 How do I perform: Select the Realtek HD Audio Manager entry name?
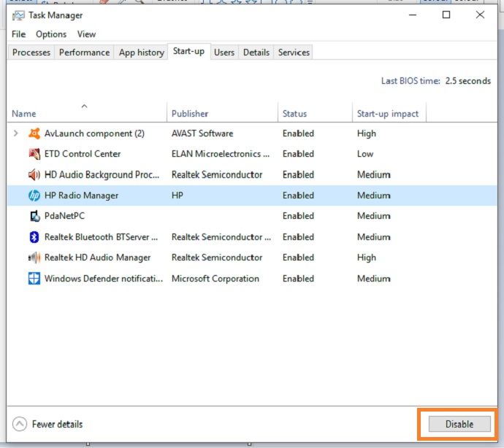pos(97,258)
